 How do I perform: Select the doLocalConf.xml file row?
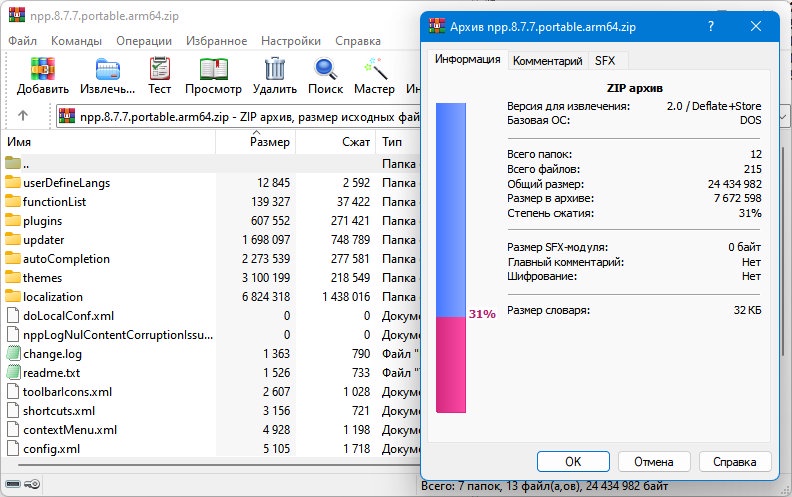pyautogui.click(x=211, y=316)
